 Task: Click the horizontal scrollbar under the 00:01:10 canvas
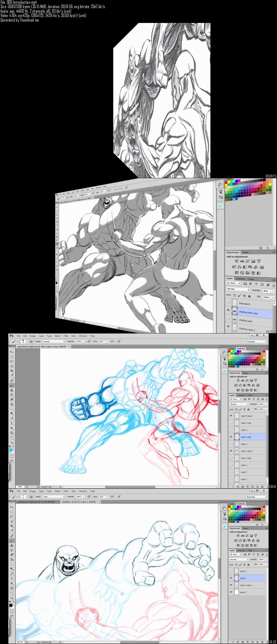[130, 487]
